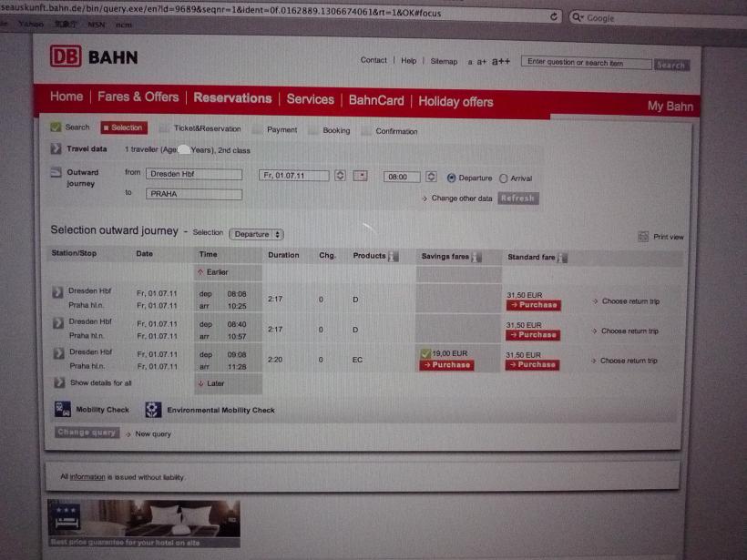Choose return trip for 08:08 train
747x560 pixels.
(x=627, y=301)
